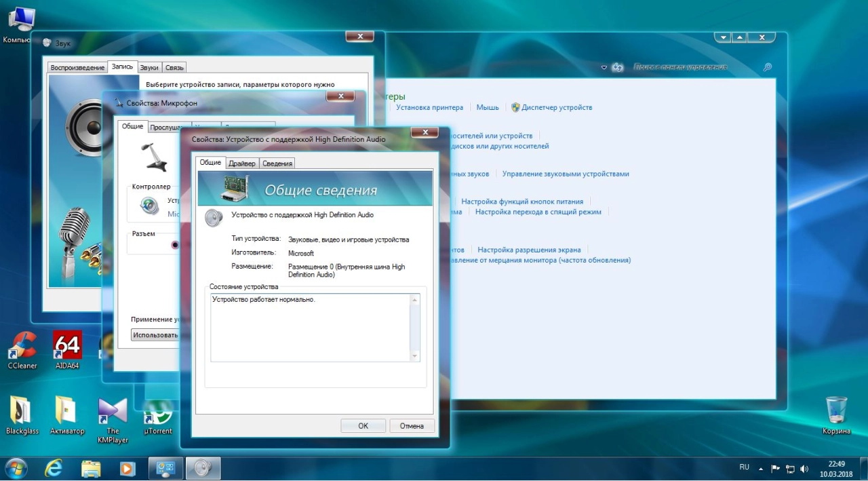The width and height of the screenshot is (868, 481).
Task: Click the RU language indicator
Action: 744,467
